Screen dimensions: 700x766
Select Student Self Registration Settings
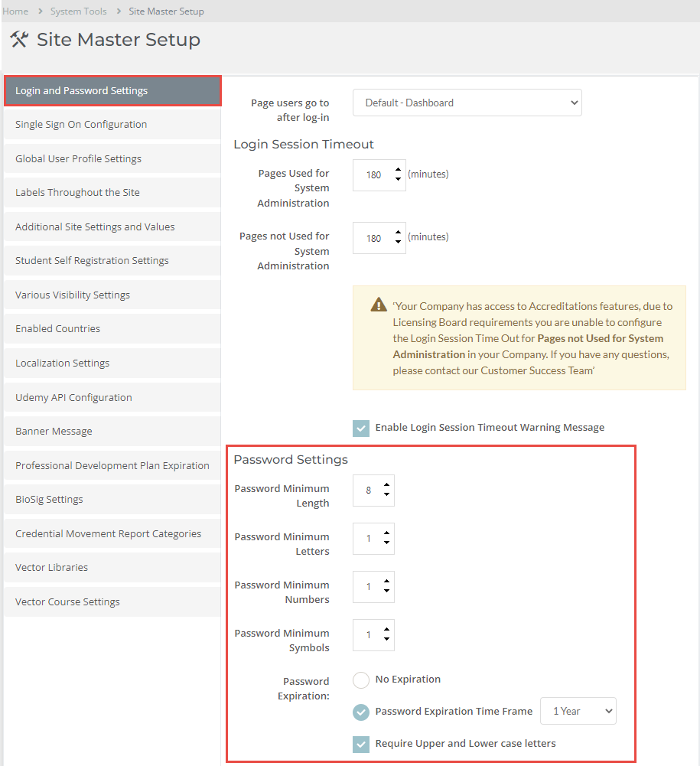[112, 261]
